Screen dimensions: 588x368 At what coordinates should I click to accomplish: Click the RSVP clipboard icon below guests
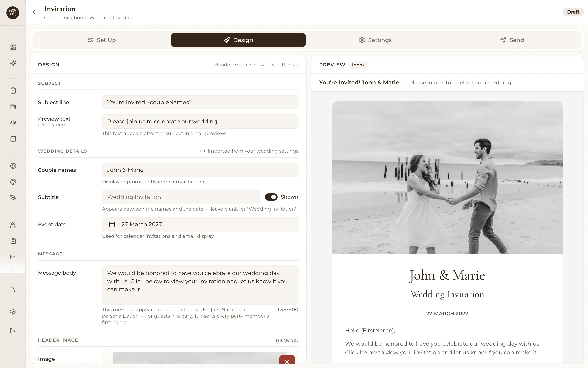pos(13,241)
